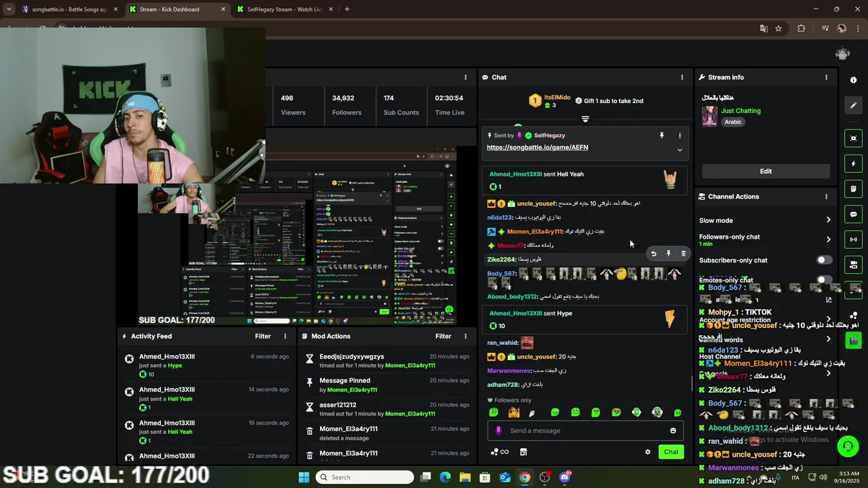This screenshot has width=868, height=488.
Task: Select the Arabic language tag
Action: [x=733, y=122]
